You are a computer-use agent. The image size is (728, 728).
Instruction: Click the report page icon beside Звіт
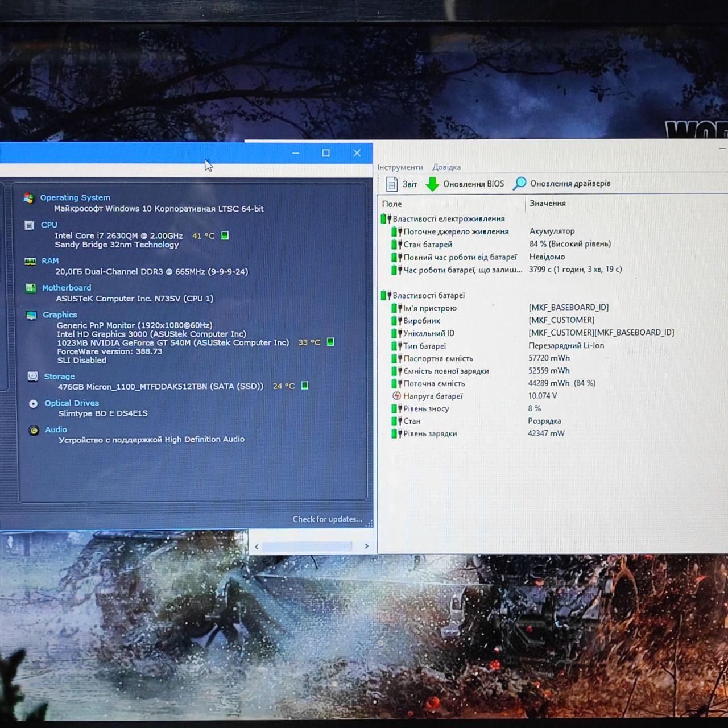click(391, 184)
